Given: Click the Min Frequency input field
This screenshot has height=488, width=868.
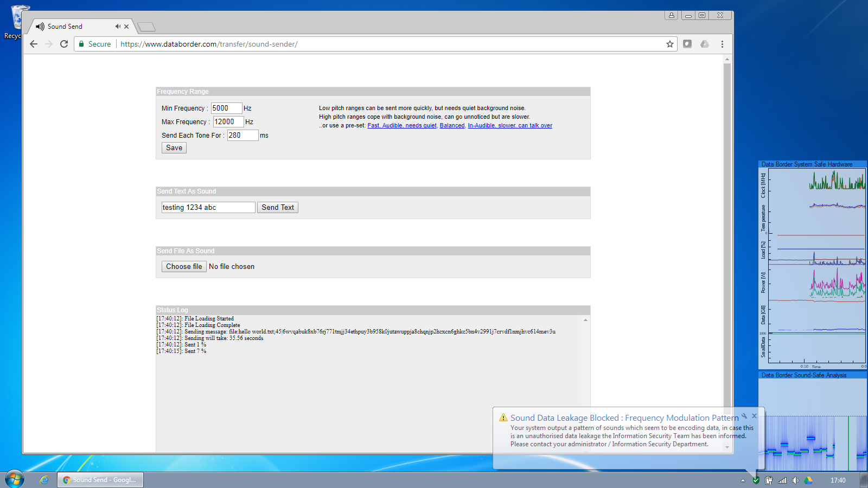Looking at the screenshot, I should point(226,108).
